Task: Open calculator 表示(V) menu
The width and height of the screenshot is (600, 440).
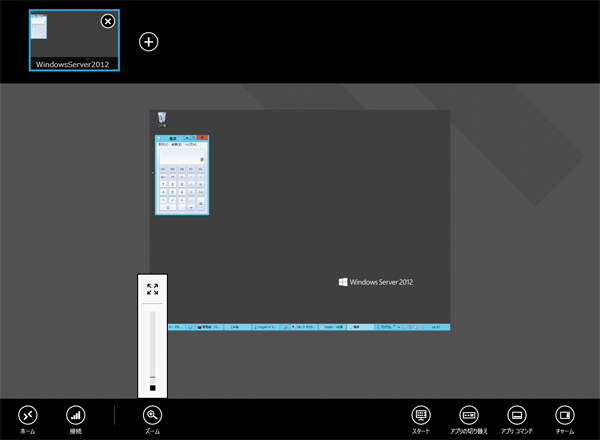Action: pos(163,145)
